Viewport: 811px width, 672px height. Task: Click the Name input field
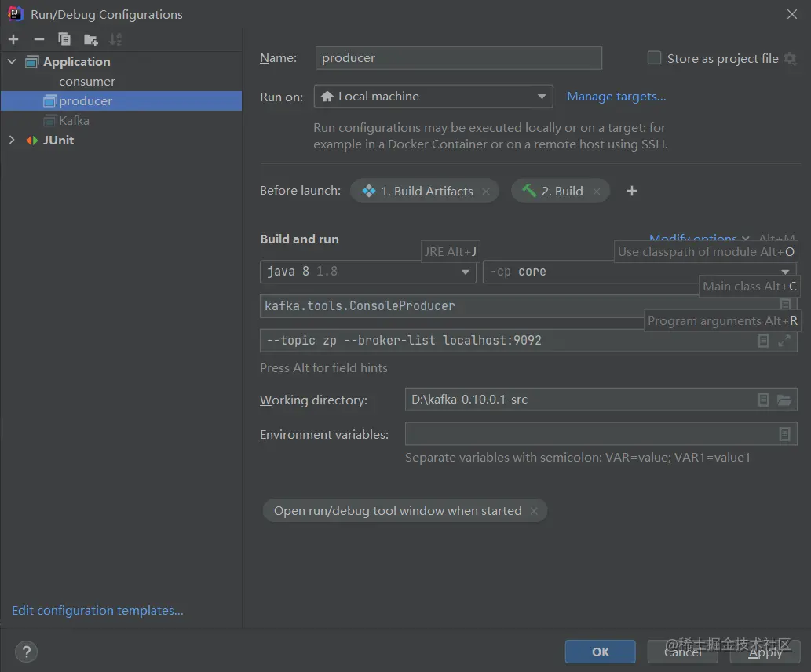coord(458,58)
